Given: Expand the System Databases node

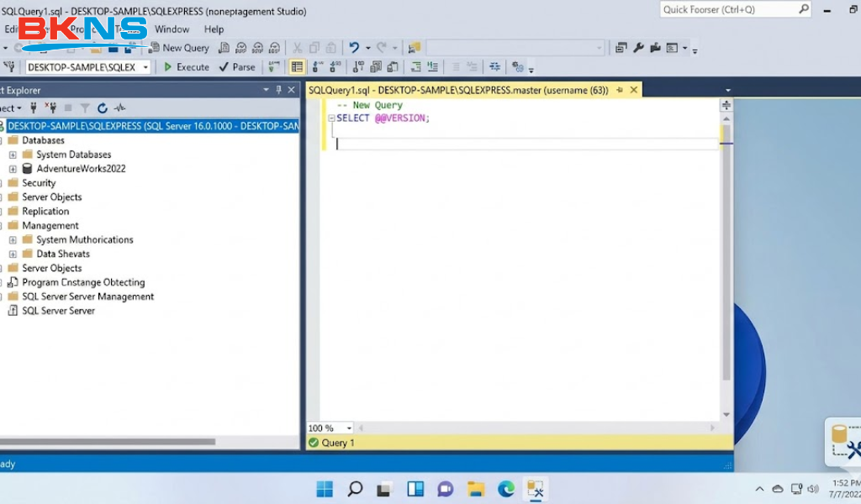Looking at the screenshot, I should coord(13,155).
